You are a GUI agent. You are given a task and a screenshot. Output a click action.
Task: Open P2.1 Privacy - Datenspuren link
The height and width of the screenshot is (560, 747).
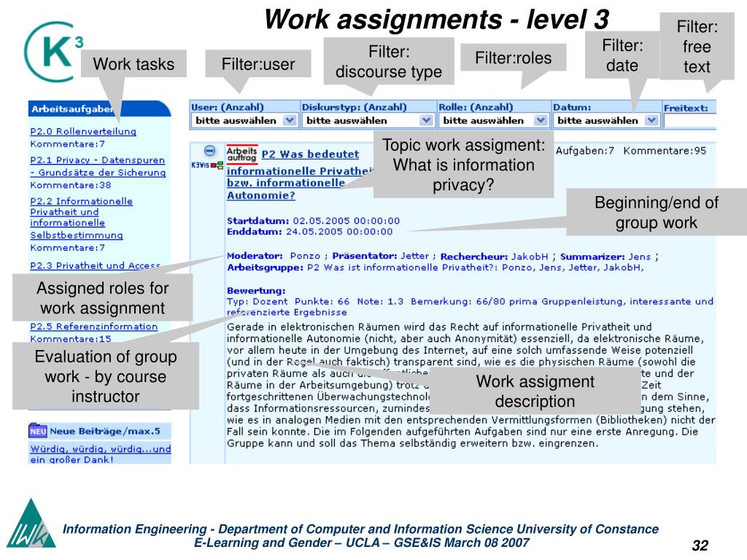click(x=98, y=166)
